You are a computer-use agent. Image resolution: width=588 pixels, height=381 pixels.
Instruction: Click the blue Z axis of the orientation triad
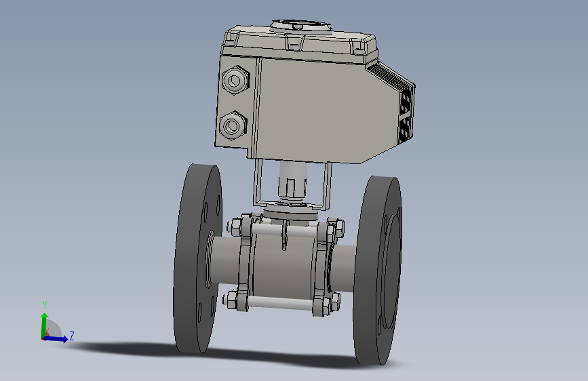[56, 339]
